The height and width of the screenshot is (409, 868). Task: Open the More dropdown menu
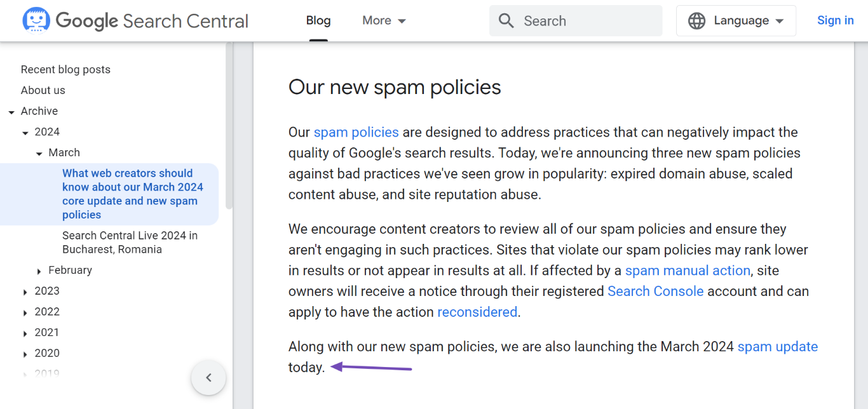click(x=384, y=20)
